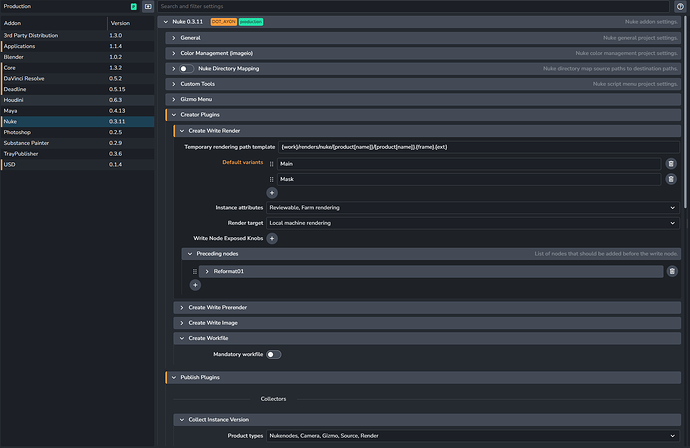Add a Write Node Exposed Knob
This screenshot has height=448, width=690.
pyautogui.click(x=272, y=239)
